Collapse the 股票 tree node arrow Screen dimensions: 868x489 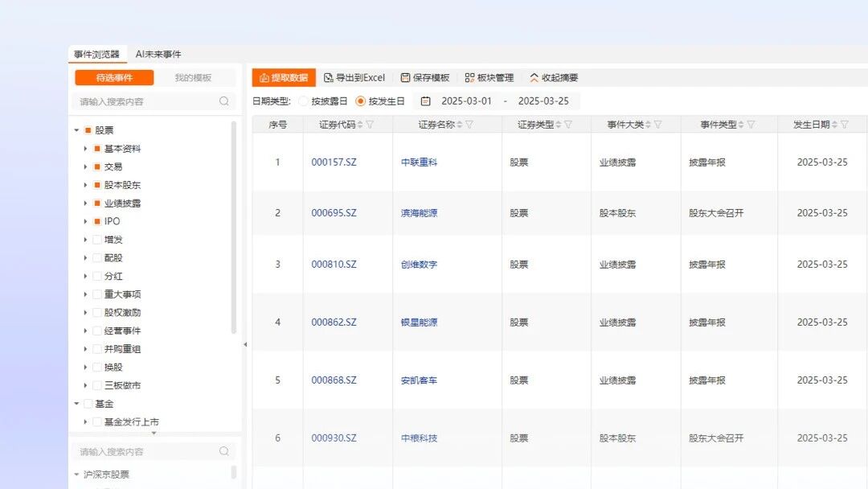(x=76, y=130)
